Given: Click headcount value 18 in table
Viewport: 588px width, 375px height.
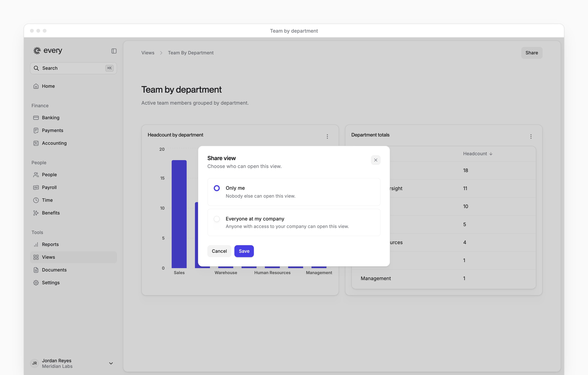Looking at the screenshot, I should (x=465, y=170).
